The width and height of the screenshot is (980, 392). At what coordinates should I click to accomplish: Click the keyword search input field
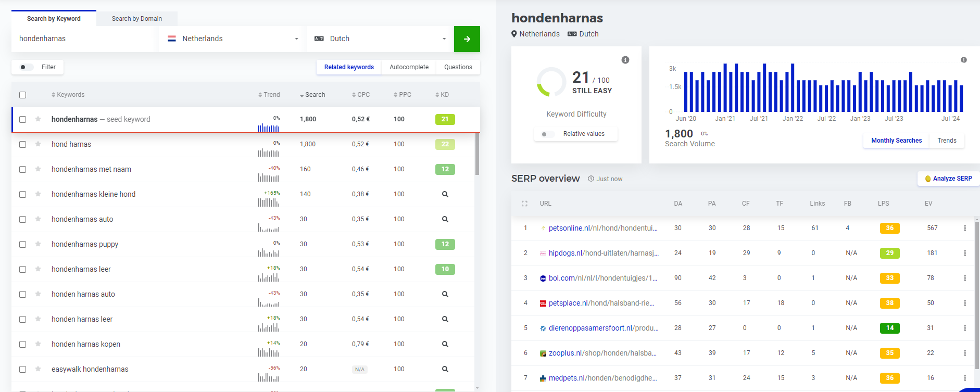84,39
